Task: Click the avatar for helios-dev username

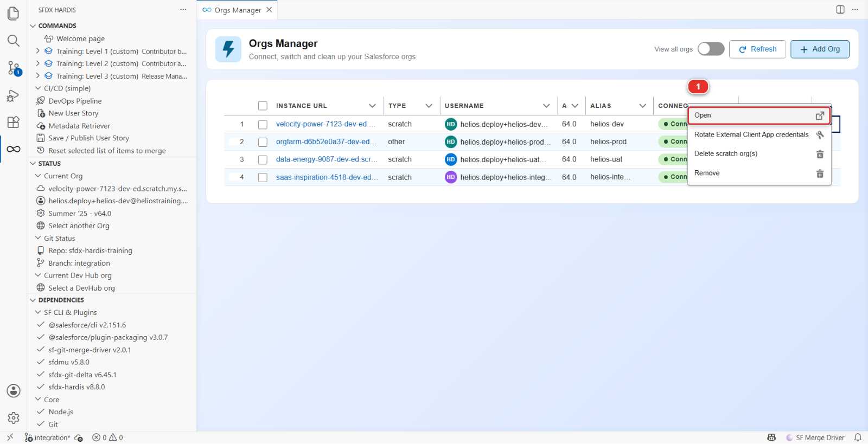Action: (x=451, y=124)
